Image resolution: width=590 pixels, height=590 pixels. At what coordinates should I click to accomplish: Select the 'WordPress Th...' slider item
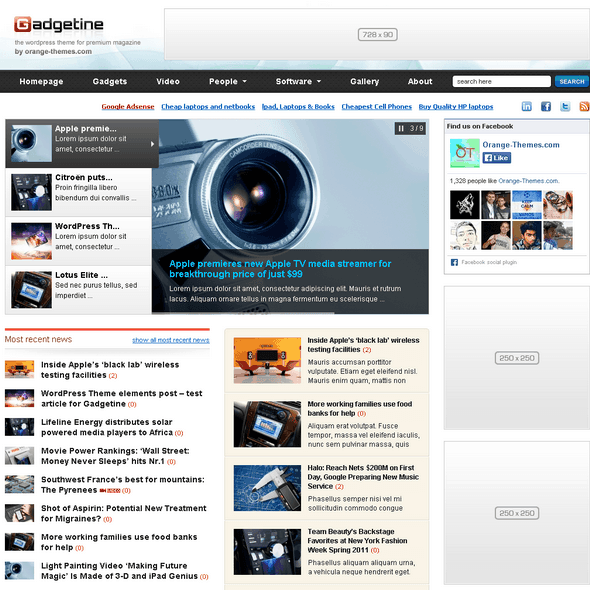(79, 241)
